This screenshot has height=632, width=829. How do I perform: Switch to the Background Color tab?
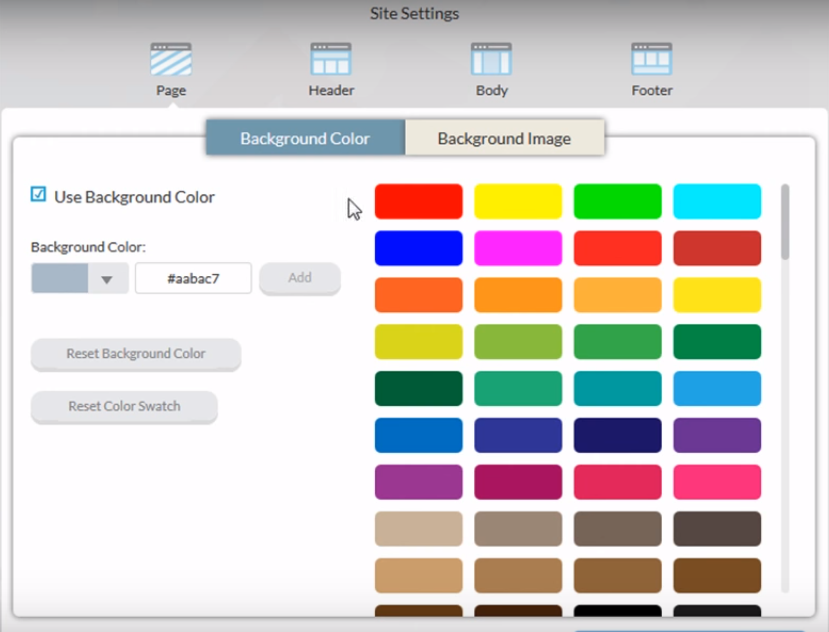click(x=305, y=138)
